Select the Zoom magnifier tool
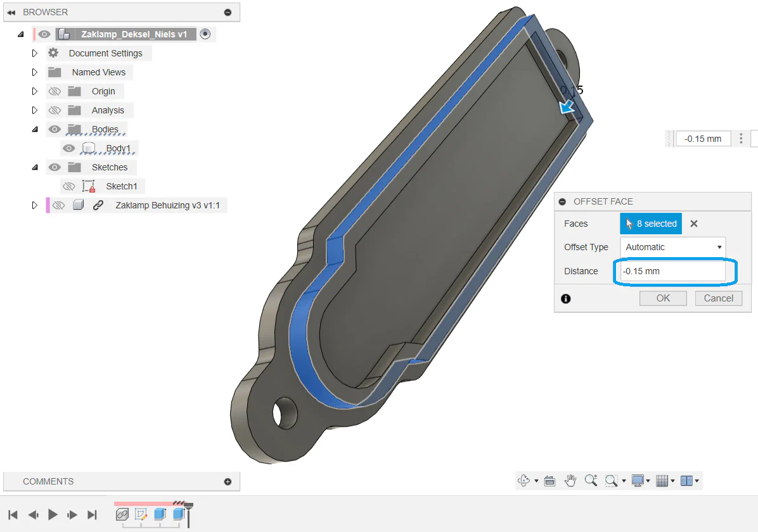This screenshot has height=532, width=758. click(591, 480)
